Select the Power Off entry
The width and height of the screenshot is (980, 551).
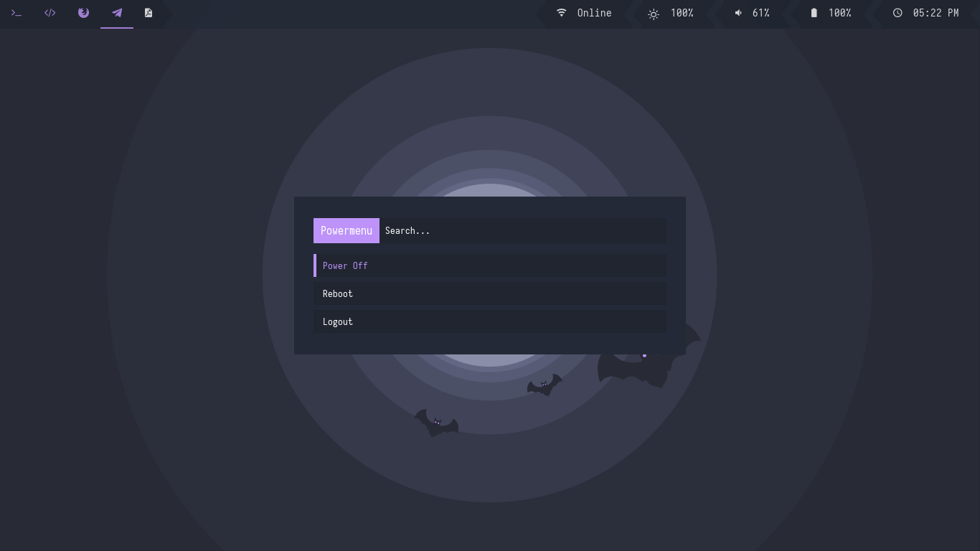pyautogui.click(x=490, y=265)
